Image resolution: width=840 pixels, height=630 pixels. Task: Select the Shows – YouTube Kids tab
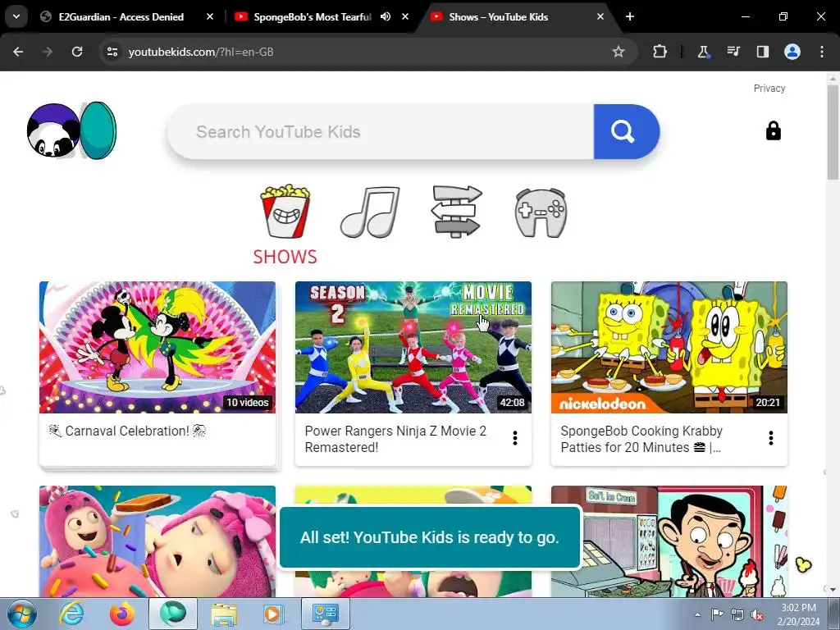(498, 16)
